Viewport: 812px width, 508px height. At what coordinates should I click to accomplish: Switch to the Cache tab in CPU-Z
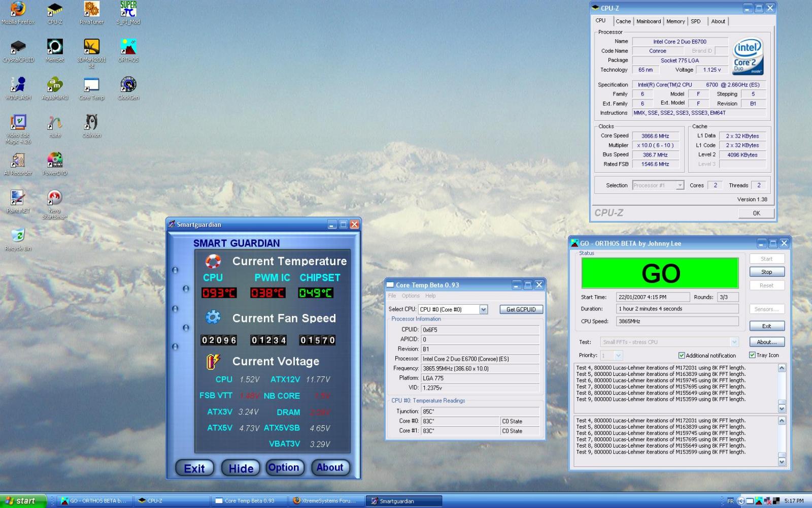pos(623,21)
